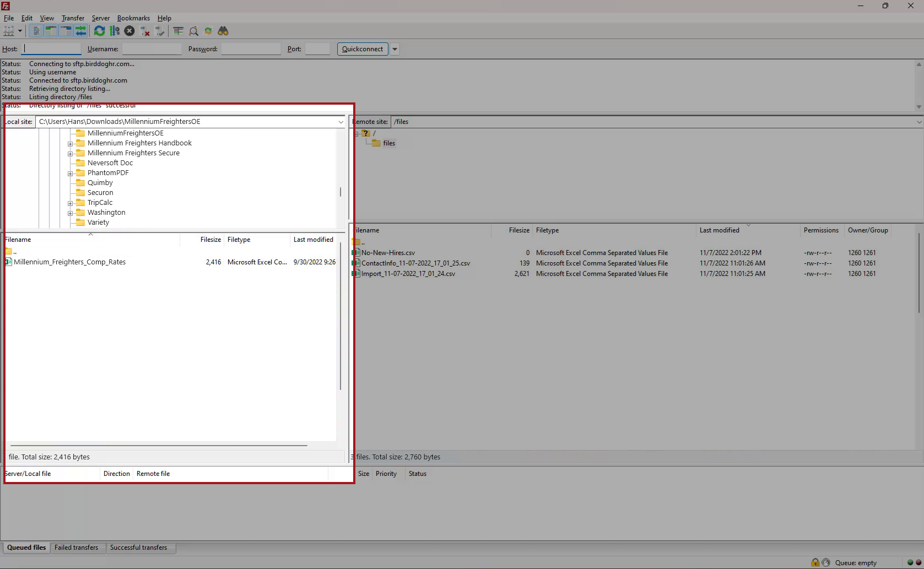Toggle processing of the transfer queue
This screenshot has width=924, height=569.
point(115,31)
